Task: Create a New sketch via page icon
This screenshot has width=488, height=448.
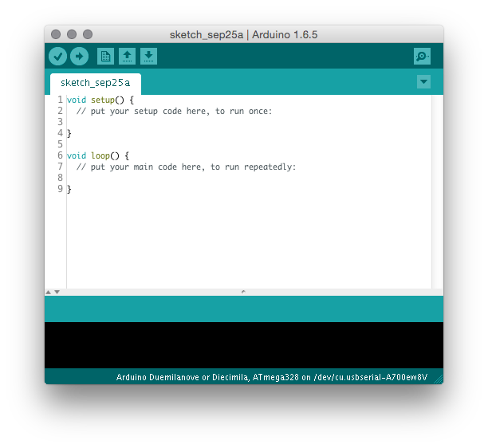Action: point(105,57)
